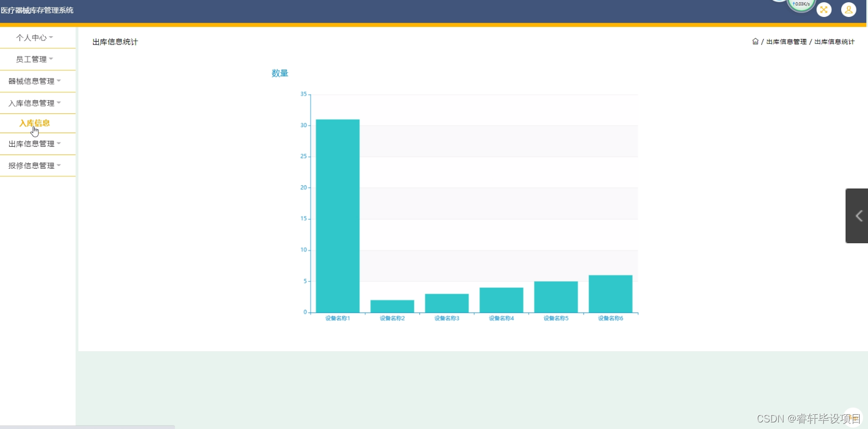Click the 设备名称1 axis label
The image size is (868, 429).
point(337,318)
